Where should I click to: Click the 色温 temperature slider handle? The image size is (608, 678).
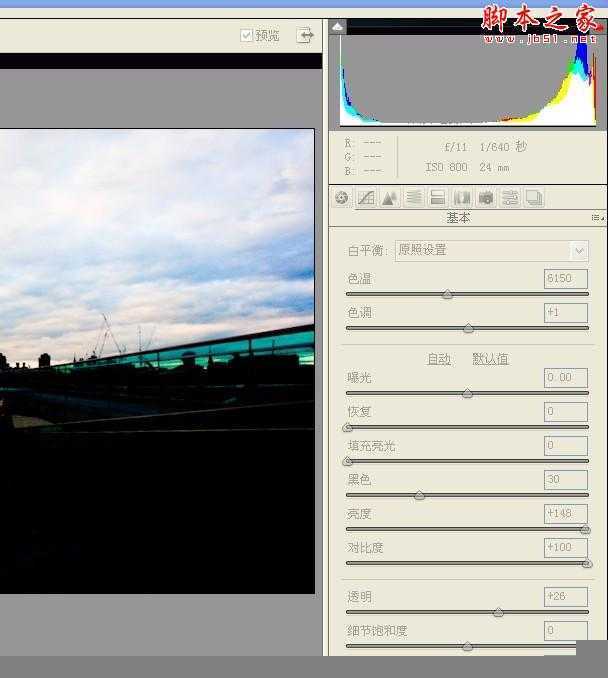[448, 295]
